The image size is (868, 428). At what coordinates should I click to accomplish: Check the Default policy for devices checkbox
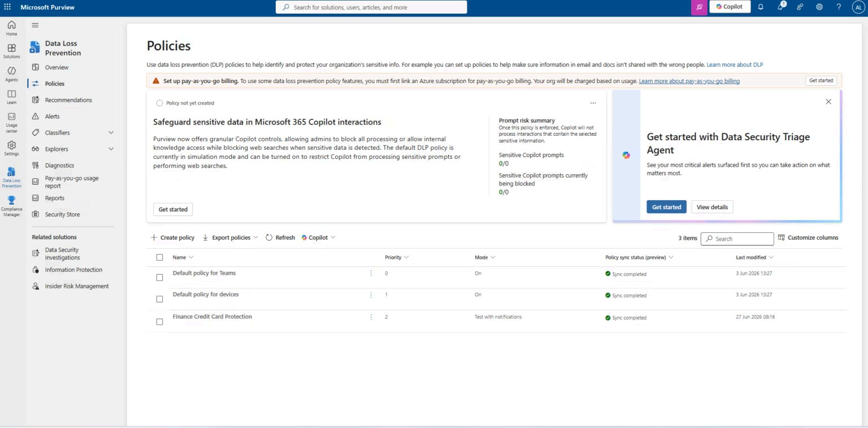click(x=159, y=299)
